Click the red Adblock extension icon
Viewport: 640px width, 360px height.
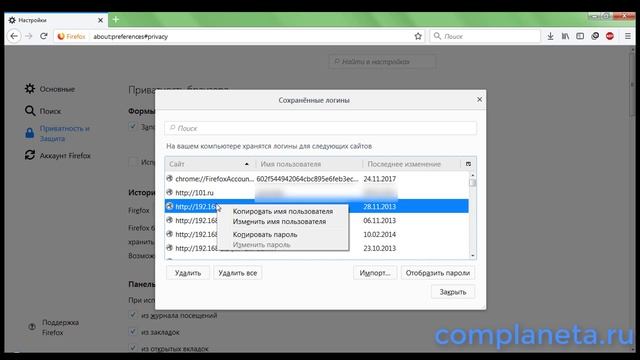[610, 36]
